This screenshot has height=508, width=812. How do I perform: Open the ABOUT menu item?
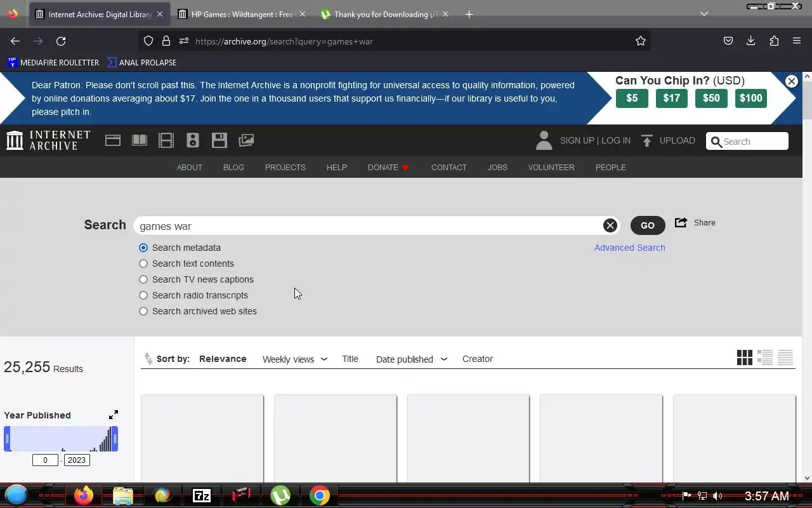189,167
